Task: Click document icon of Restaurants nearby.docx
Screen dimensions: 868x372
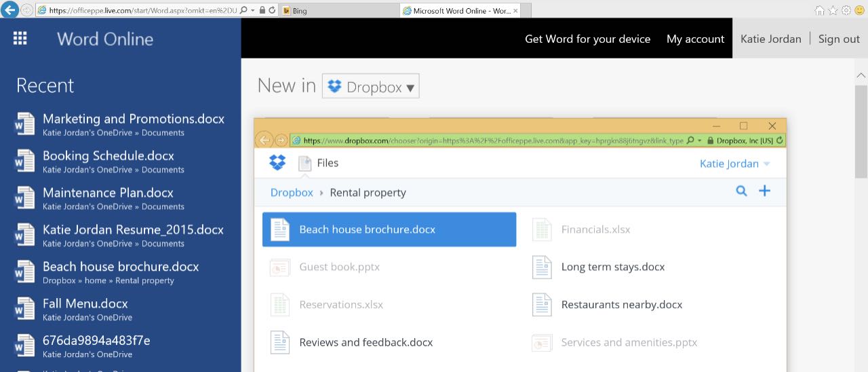Action: [542, 305]
